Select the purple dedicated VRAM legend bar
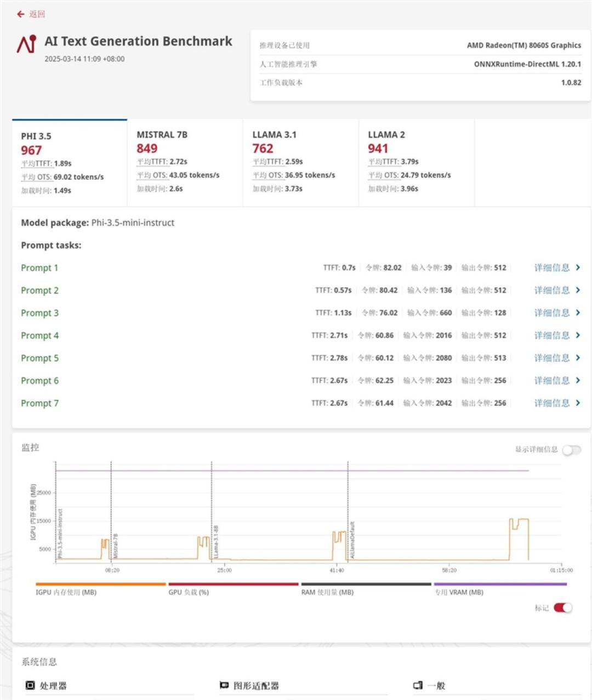The height and width of the screenshot is (700, 592). point(500,584)
